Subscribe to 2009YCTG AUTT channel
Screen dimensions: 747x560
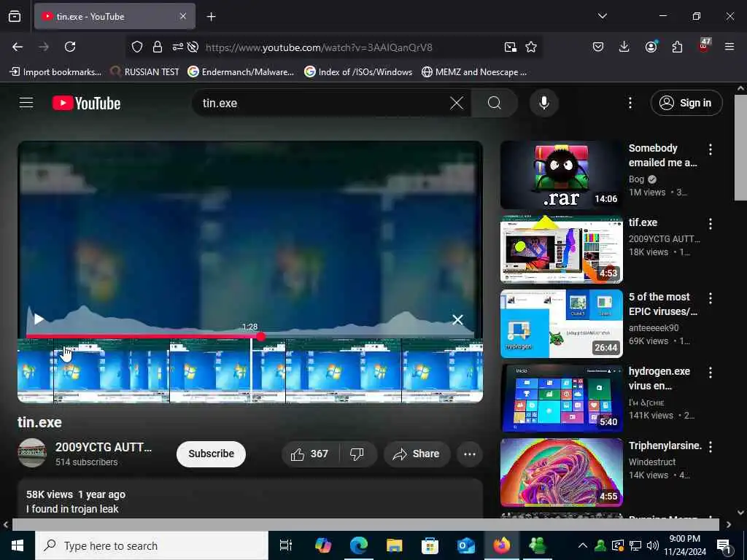click(x=211, y=454)
